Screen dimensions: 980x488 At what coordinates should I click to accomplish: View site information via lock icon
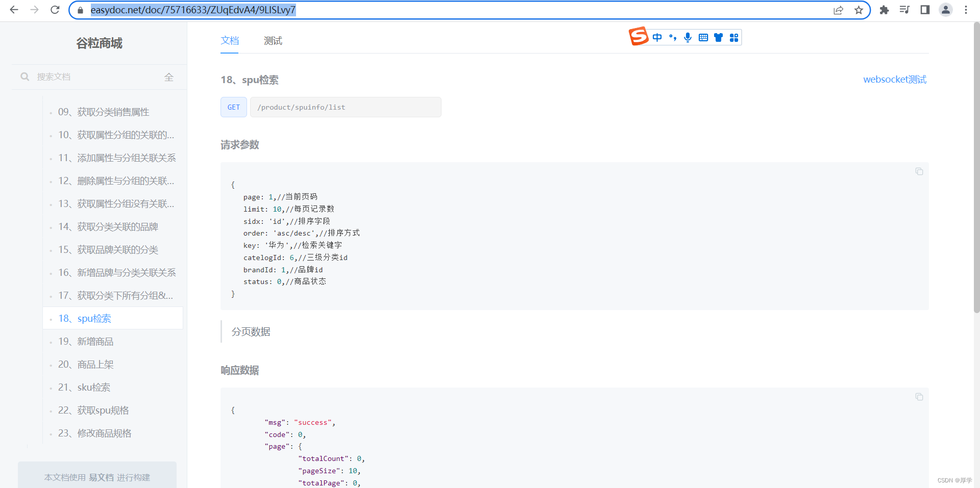point(80,10)
